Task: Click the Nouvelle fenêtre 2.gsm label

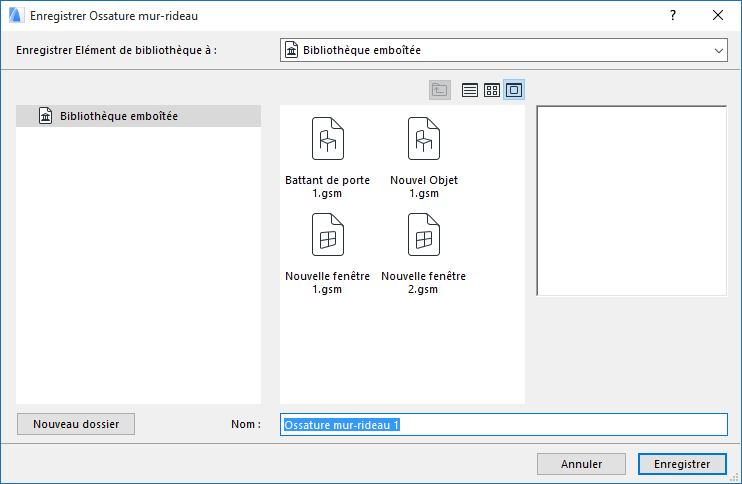Action: [x=424, y=283]
